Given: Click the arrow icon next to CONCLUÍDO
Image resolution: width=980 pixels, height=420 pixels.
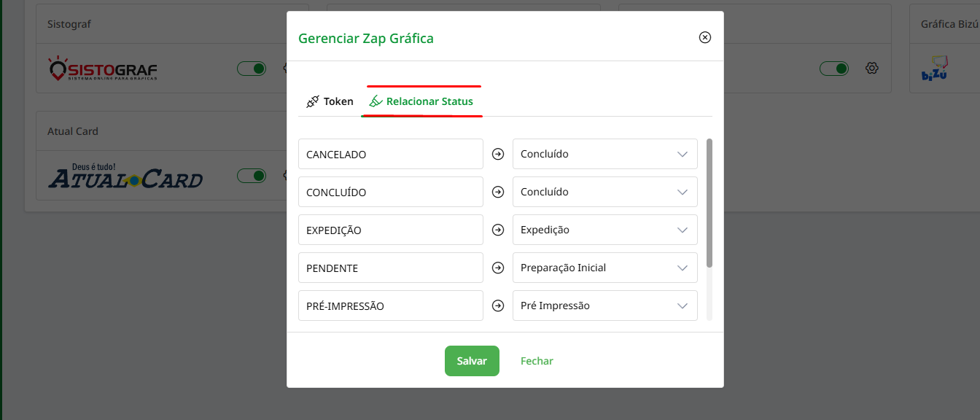Looking at the screenshot, I should point(498,192).
